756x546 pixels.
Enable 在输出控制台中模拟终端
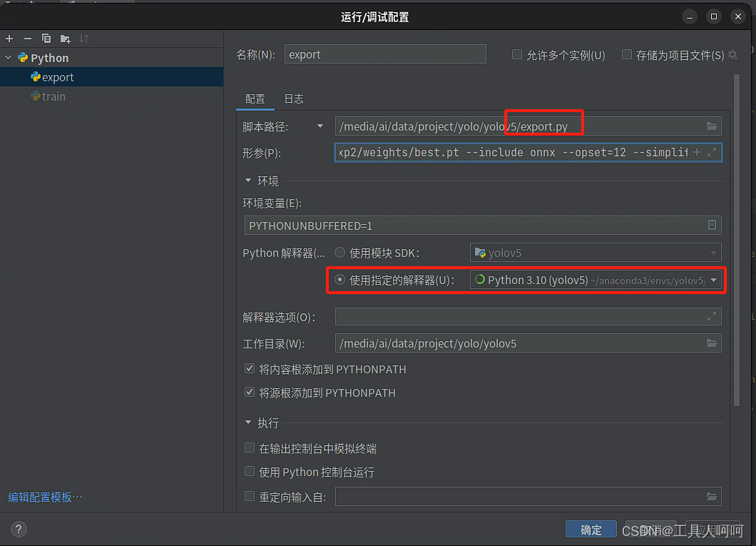[250, 448]
